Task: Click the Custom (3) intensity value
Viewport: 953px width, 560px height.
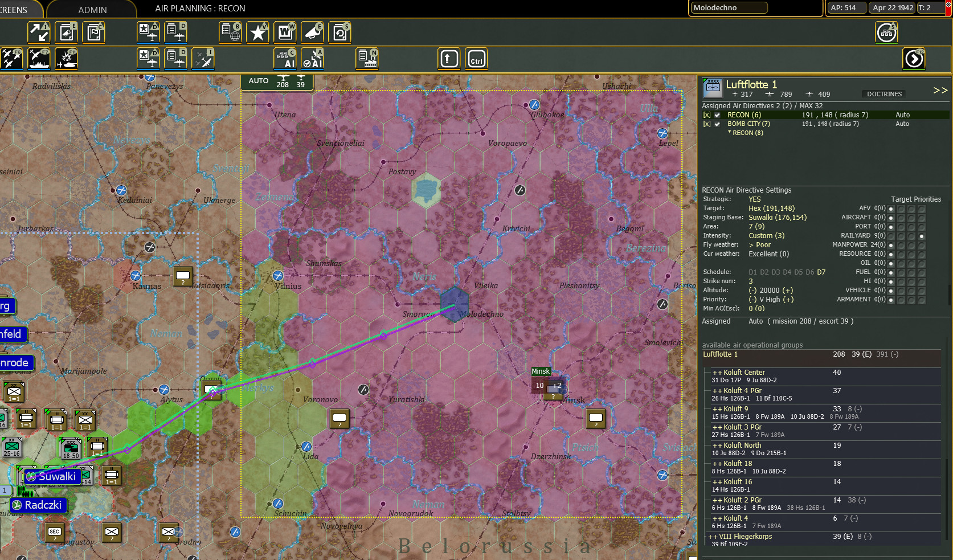Action: tap(766, 236)
